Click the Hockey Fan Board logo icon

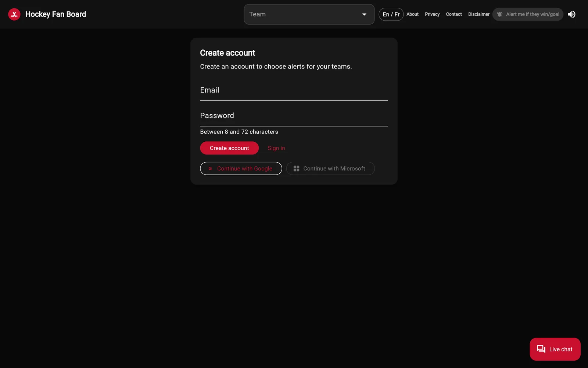[x=14, y=14]
